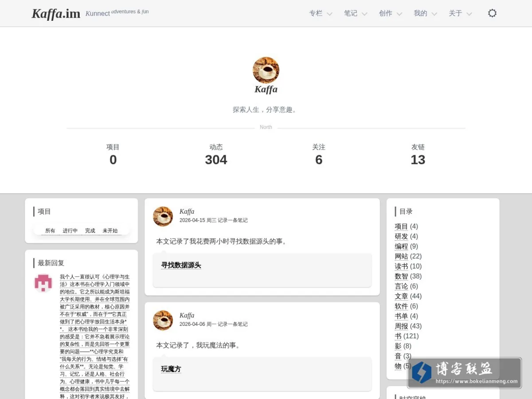Viewport: 532px width, 399px height.
Task: Open the 书单 category
Action: click(401, 316)
